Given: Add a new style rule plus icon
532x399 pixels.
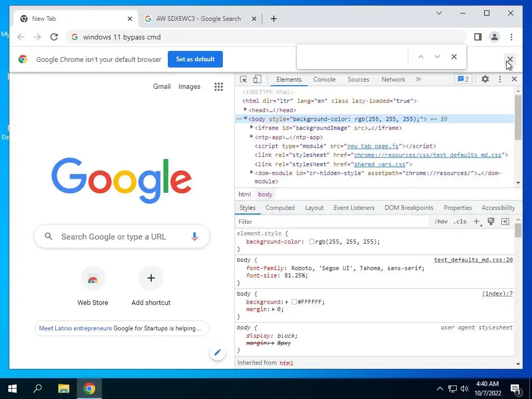Looking at the screenshot, I should [477, 221].
